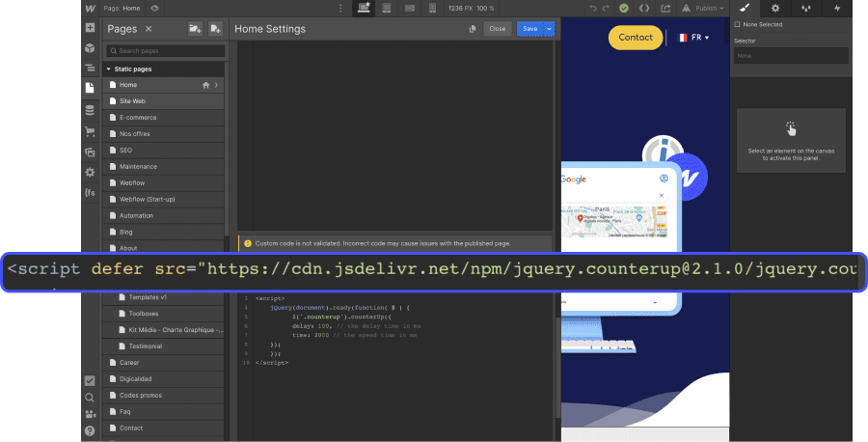Open the FR language dropdown
This screenshot has height=442, width=868.
click(x=693, y=38)
